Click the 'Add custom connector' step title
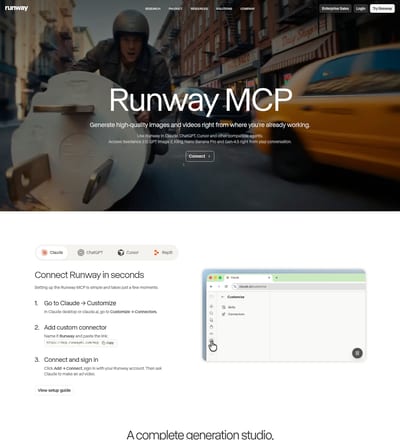The width and height of the screenshot is (400, 440). pos(75,327)
